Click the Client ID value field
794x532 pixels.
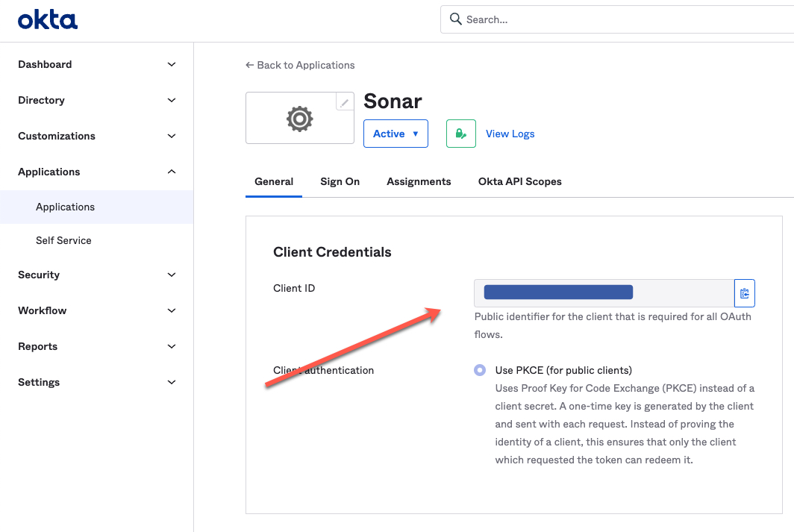click(604, 293)
